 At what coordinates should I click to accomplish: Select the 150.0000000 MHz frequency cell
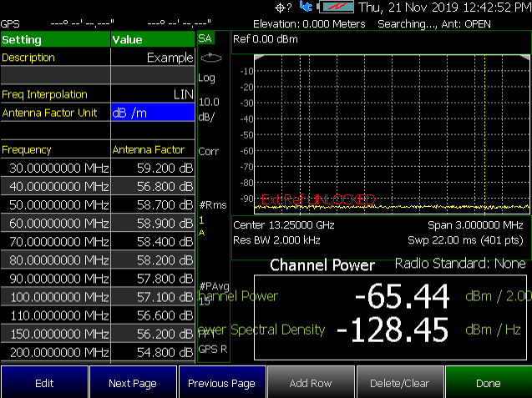(x=56, y=334)
